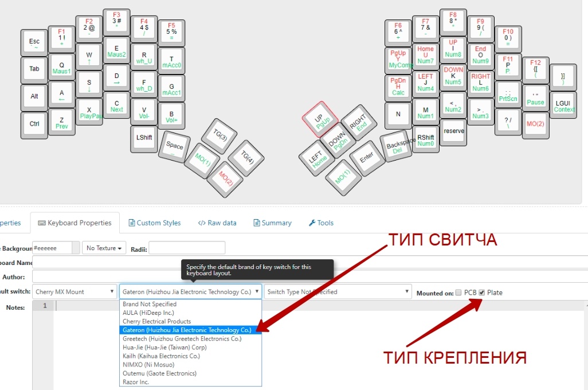Select the Alt key on the layout

pyautogui.click(x=34, y=97)
